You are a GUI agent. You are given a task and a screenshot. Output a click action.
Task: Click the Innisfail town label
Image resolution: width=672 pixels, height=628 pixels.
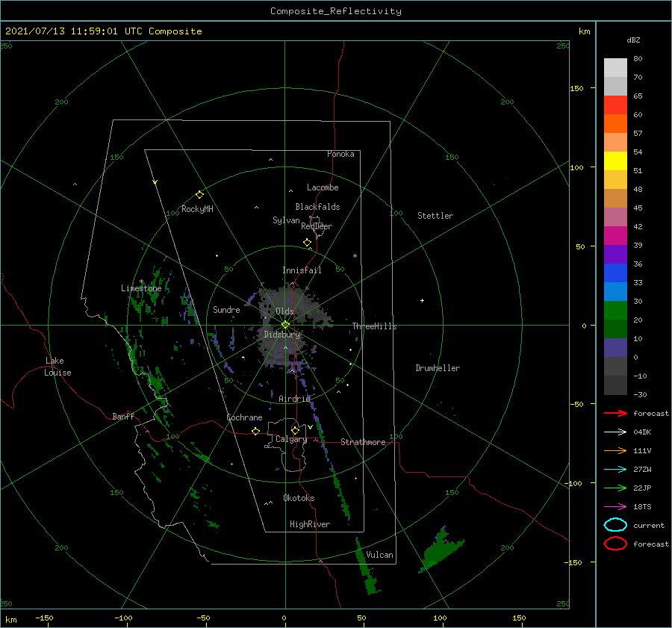tap(302, 270)
